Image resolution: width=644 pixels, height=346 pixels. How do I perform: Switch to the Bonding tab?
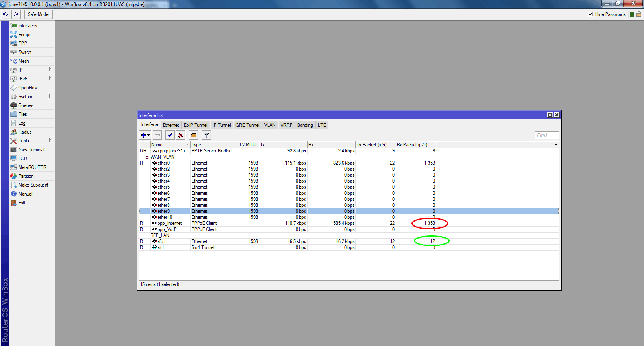(x=305, y=125)
